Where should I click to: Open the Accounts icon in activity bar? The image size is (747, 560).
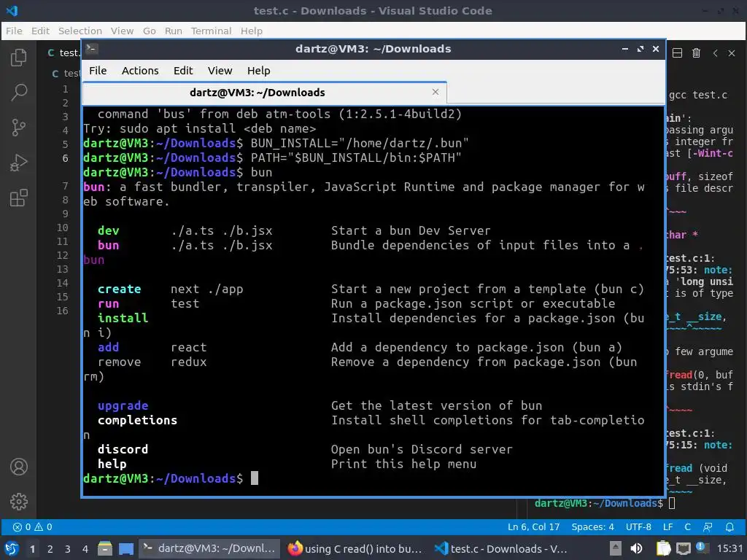(18, 467)
